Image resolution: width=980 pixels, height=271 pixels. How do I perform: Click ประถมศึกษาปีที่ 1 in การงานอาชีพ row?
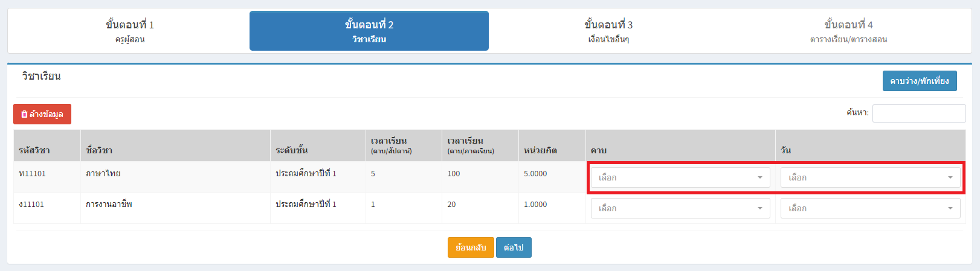[x=306, y=205]
